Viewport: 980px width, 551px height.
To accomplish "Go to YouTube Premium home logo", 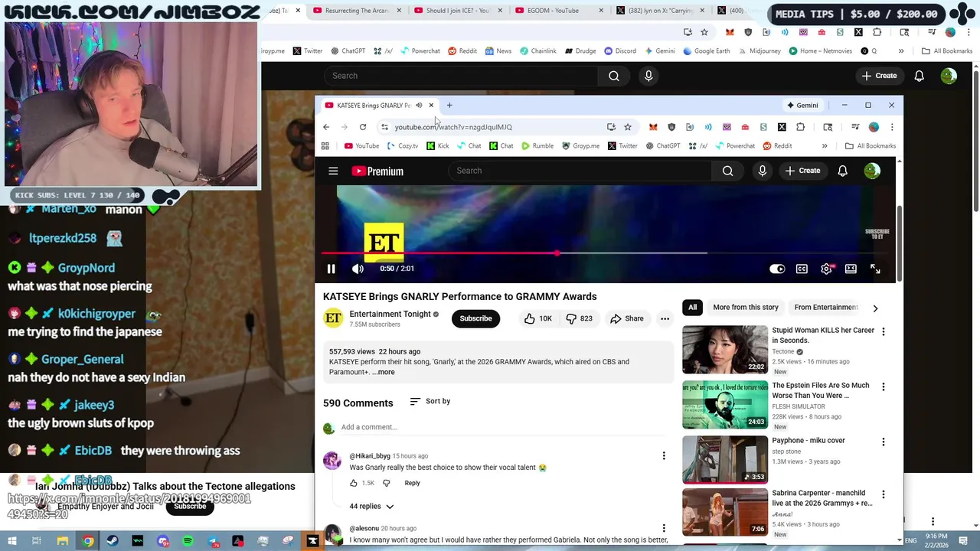I will pos(377,171).
